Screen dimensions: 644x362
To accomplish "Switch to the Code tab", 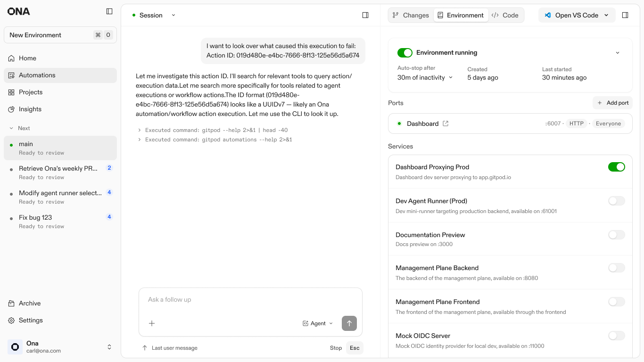I will (505, 15).
